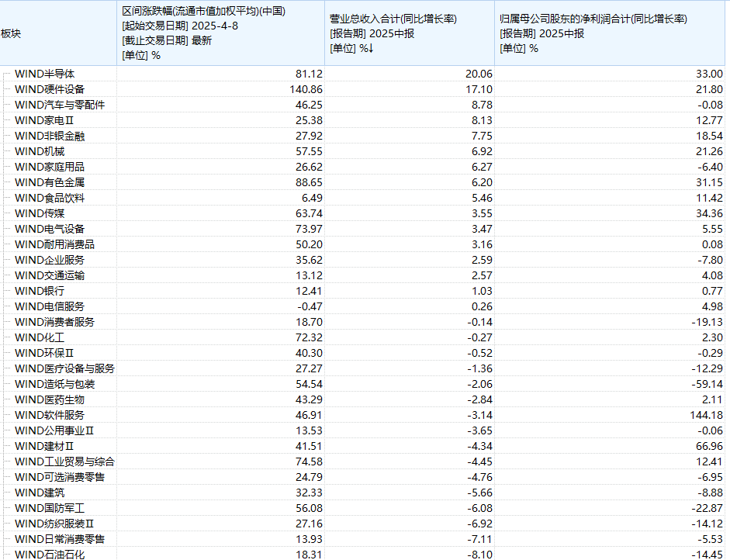Open the WIND汽车与零配件 sector
The height and width of the screenshot is (560, 730).
point(60,105)
